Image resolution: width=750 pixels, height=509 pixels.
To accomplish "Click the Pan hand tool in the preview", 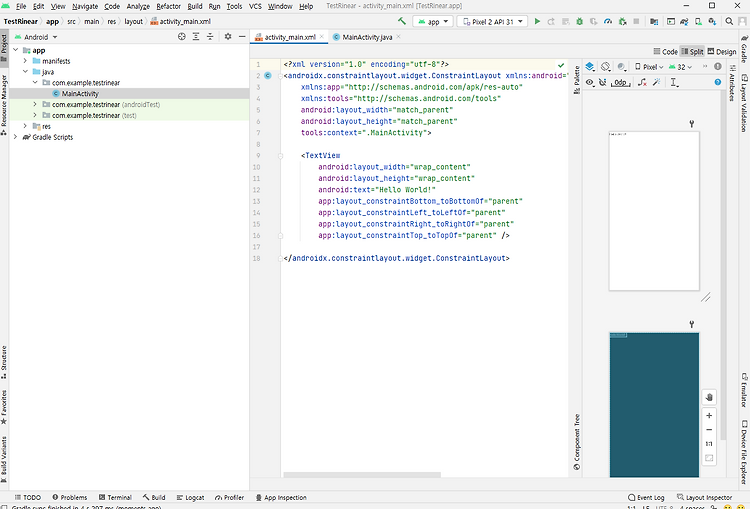I will (x=709, y=398).
